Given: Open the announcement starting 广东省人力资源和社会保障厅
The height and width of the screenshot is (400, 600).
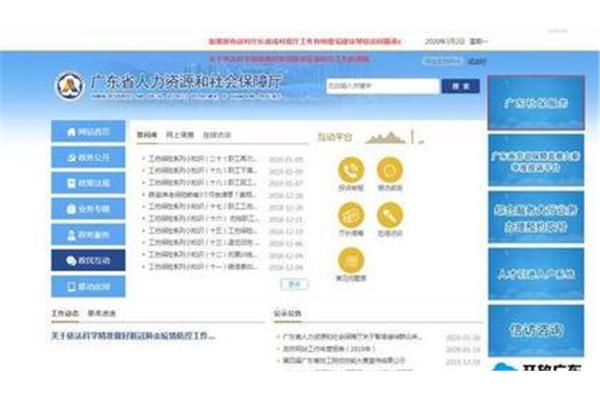Looking at the screenshot, I should [x=352, y=337].
